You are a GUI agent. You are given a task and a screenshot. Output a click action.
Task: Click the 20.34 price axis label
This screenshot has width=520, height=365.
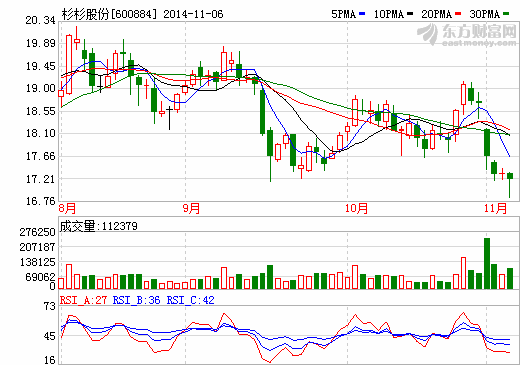point(40,20)
